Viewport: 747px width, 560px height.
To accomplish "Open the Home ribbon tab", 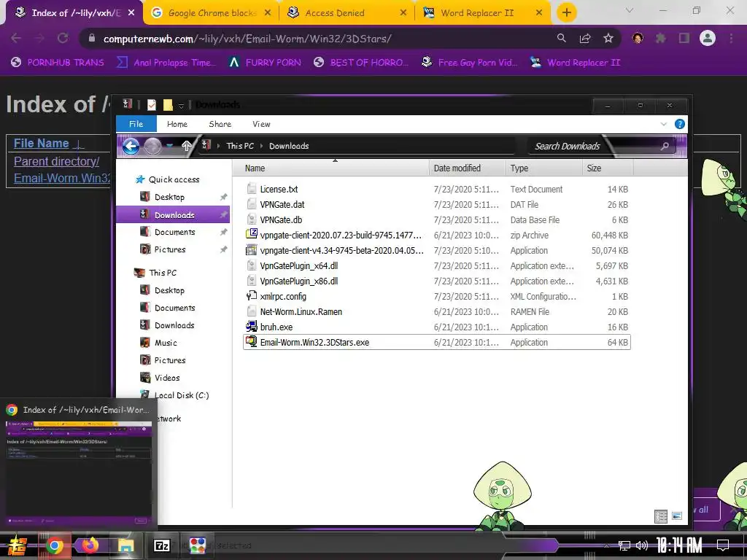I will pos(177,124).
